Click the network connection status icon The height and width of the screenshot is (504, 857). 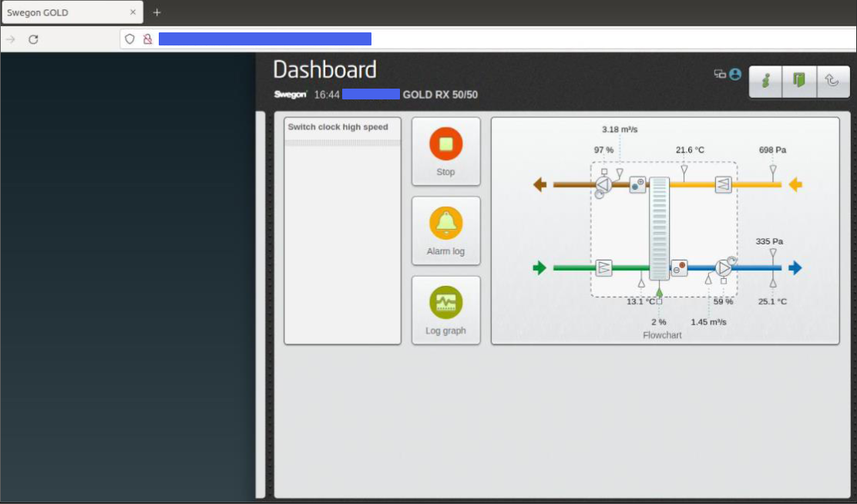pos(720,75)
